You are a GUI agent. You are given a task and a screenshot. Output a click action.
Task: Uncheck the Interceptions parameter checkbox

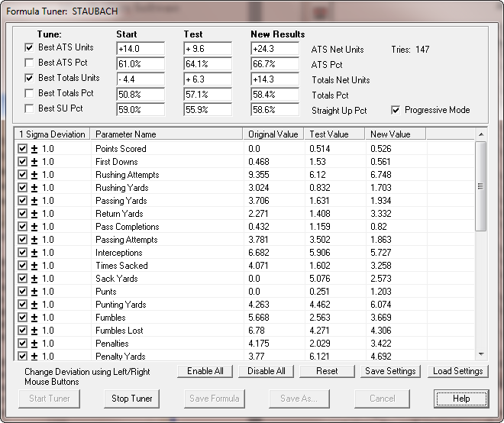coord(22,253)
